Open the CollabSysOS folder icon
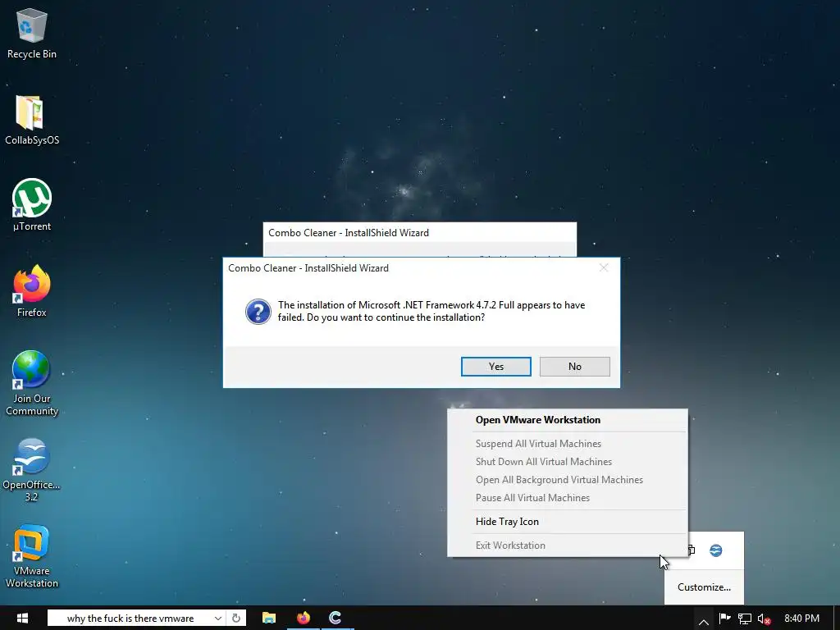840x630 pixels. click(32, 120)
